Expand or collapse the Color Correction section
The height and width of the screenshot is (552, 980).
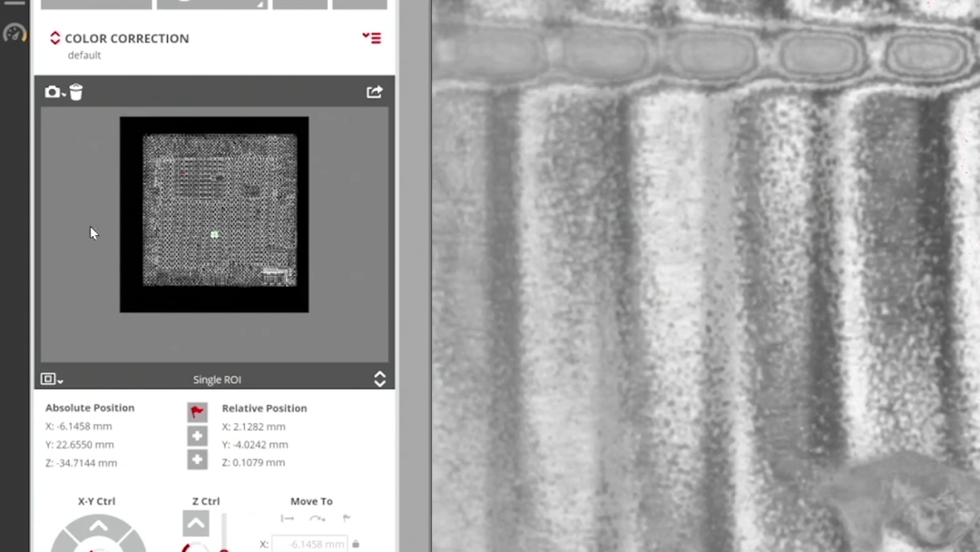(x=55, y=38)
